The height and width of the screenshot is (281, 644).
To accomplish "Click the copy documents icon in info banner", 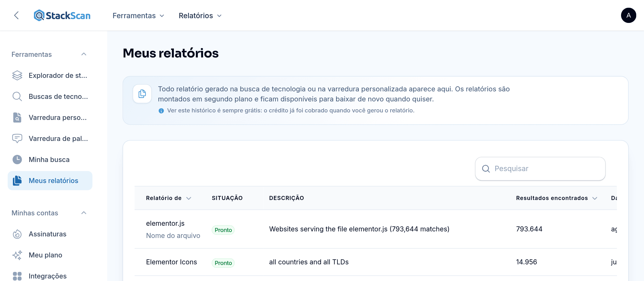I will (142, 94).
